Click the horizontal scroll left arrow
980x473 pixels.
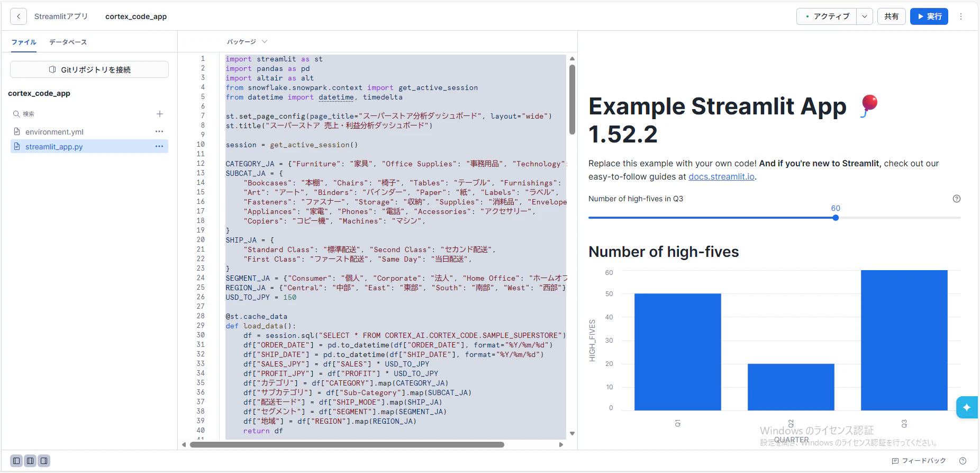[184, 444]
